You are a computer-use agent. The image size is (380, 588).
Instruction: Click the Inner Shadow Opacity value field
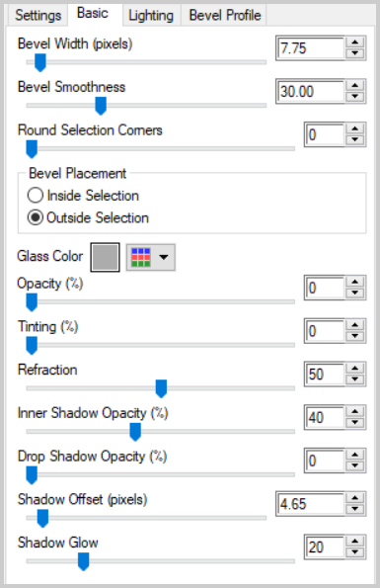point(324,417)
